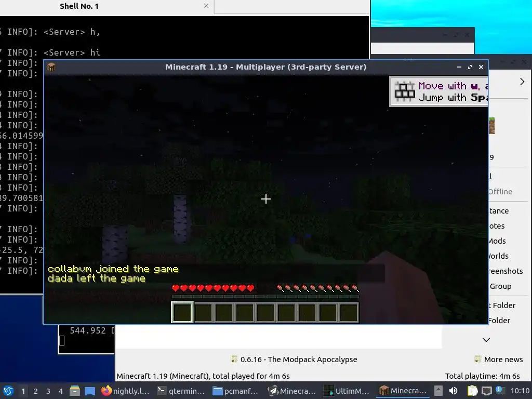Open the volume speaker tray icon

453,391
